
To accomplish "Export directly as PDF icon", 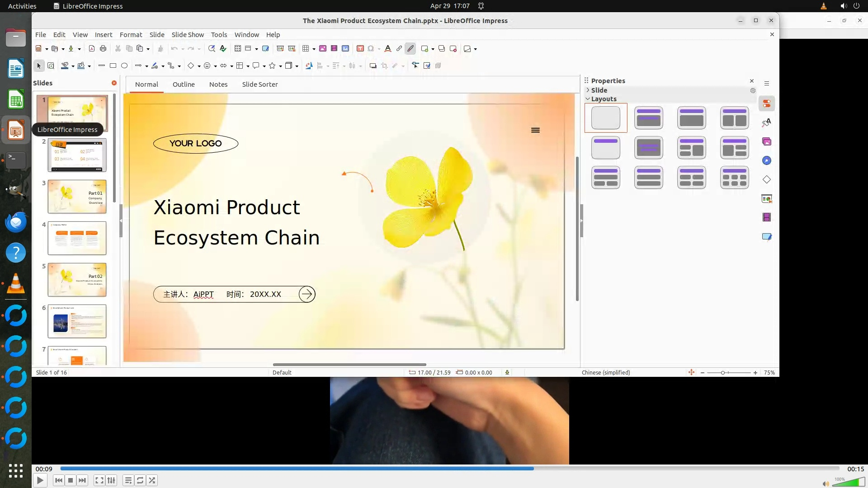I will pyautogui.click(x=92, y=49).
